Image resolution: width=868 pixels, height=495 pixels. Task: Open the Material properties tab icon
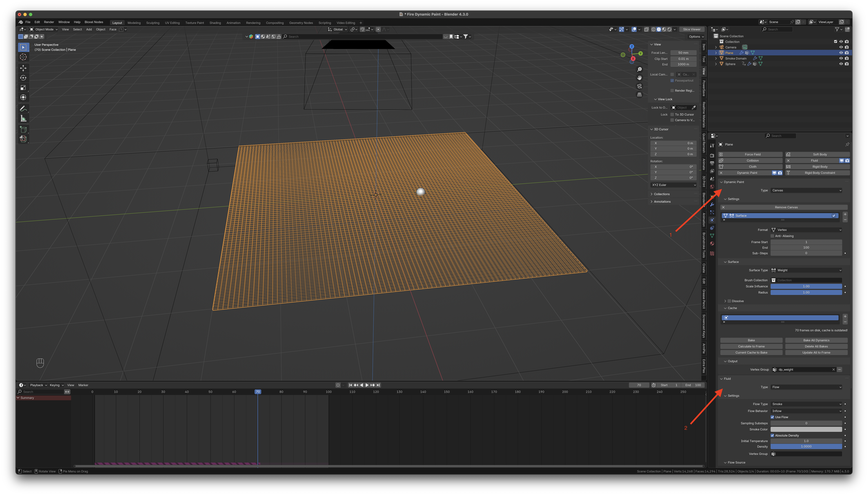pos(712,244)
